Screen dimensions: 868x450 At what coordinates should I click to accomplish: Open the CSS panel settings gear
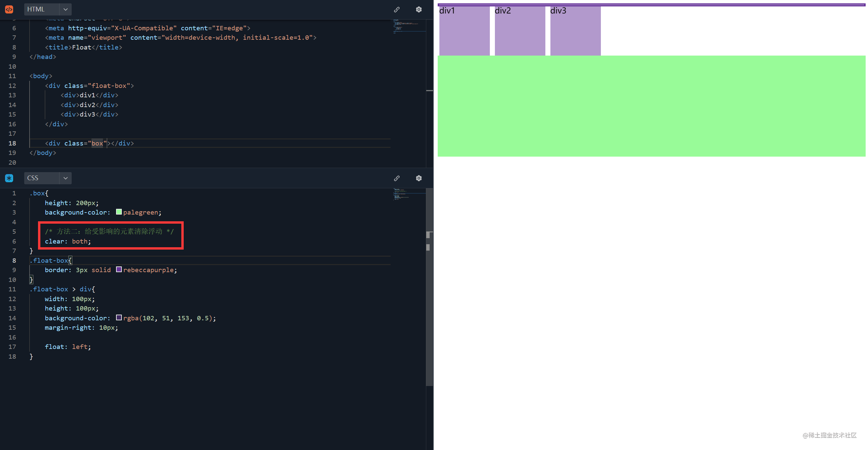pyautogui.click(x=419, y=178)
